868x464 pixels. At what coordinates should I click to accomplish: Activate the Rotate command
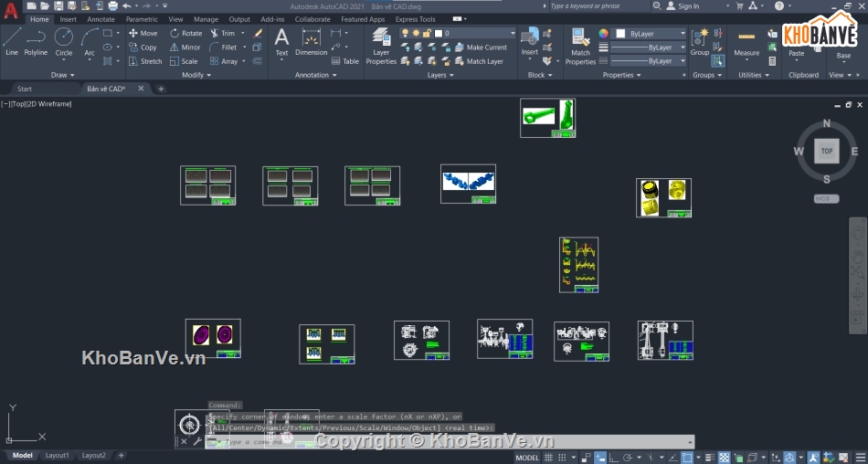[186, 33]
